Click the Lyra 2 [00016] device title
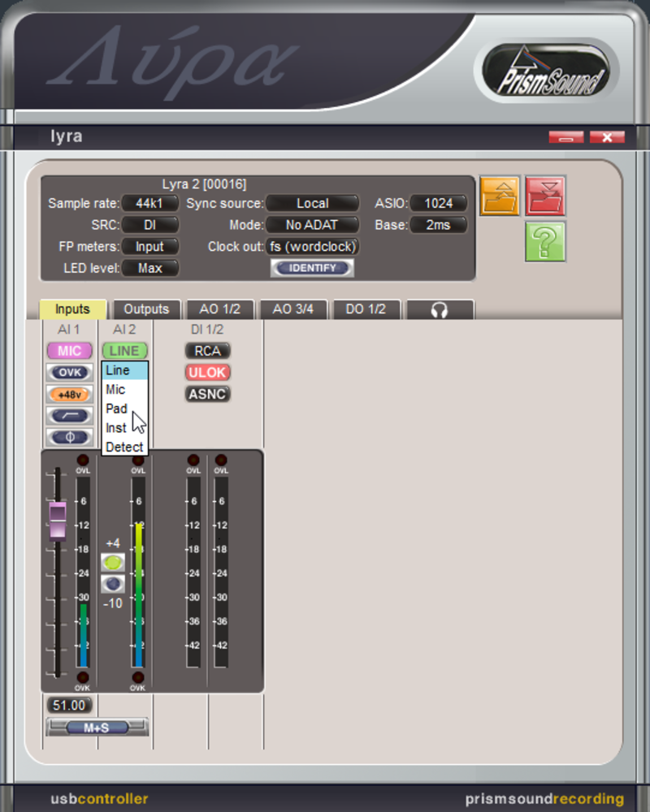Viewport: 650px width, 812px height. point(204,184)
